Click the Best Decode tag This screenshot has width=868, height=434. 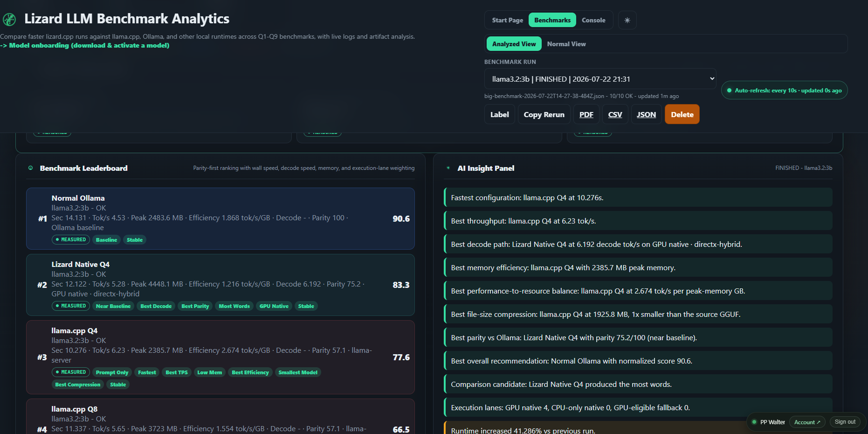tap(156, 306)
